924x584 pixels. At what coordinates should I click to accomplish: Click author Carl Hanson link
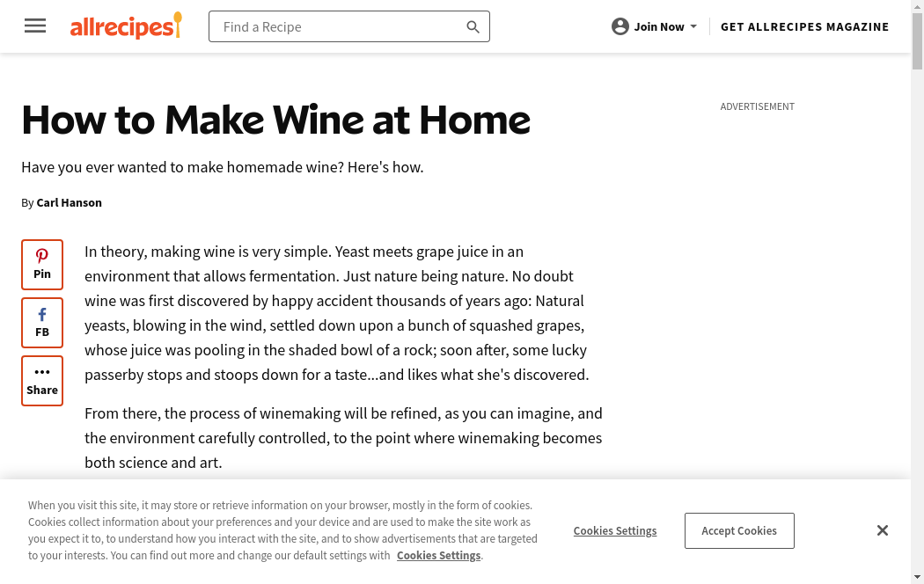click(69, 203)
